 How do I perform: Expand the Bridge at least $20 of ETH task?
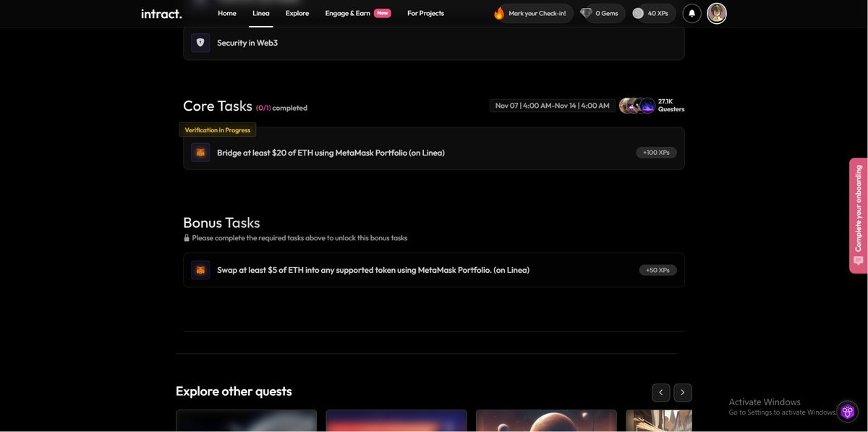tap(434, 149)
